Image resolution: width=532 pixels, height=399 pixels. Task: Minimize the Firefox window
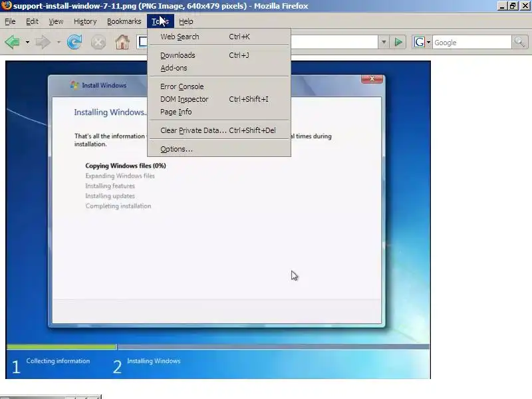click(x=502, y=6)
